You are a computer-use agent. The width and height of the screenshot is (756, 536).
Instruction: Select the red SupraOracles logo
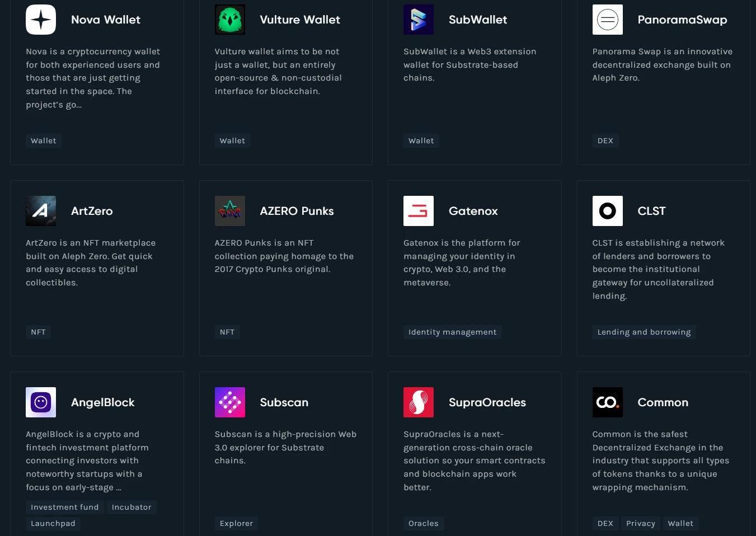click(419, 402)
